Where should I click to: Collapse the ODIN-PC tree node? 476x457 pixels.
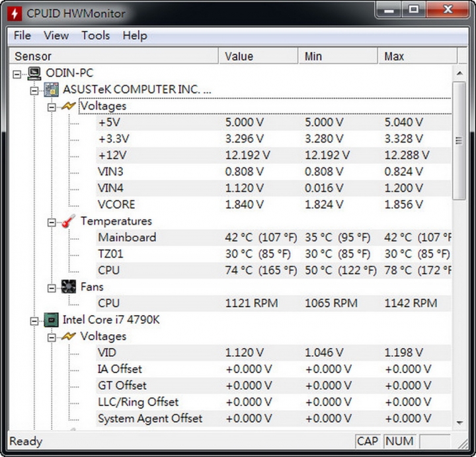tap(17, 74)
